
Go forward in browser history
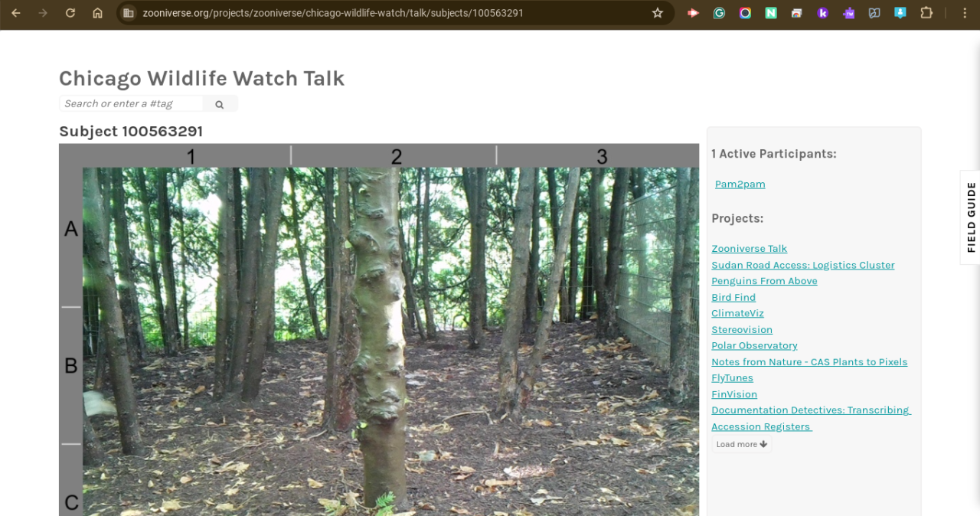point(43,13)
